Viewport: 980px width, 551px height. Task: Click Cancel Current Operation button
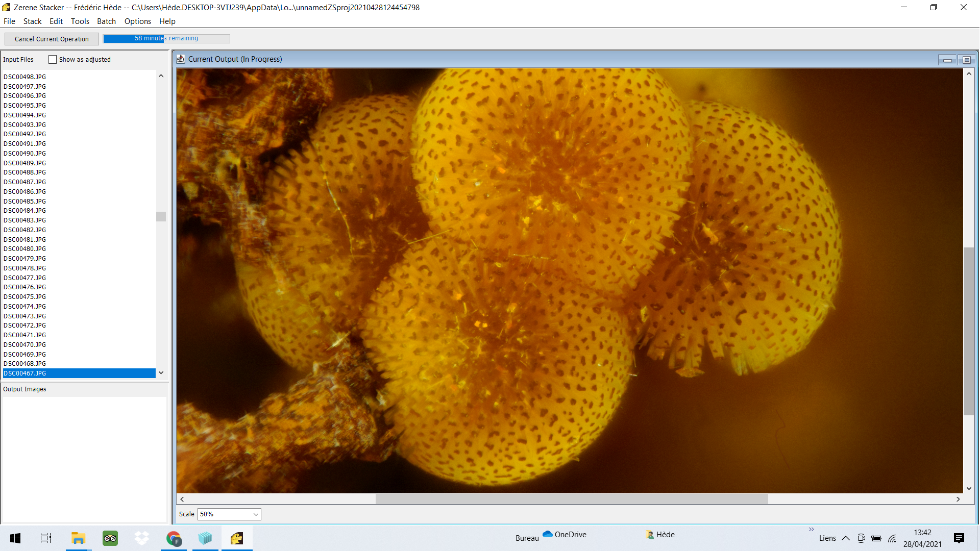point(52,39)
